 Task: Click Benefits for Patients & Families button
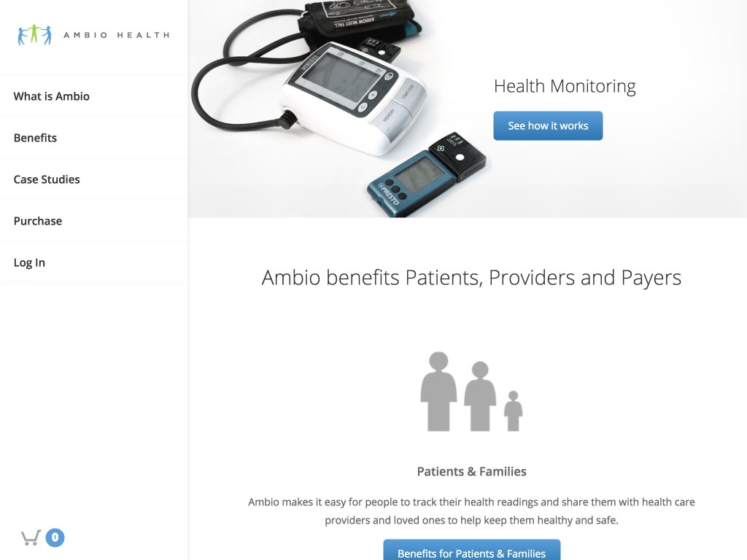coord(472,550)
